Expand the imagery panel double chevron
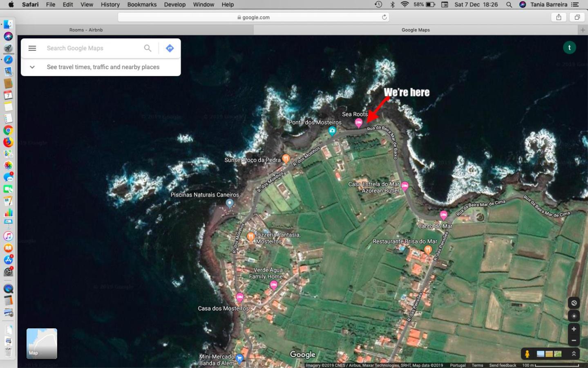Screen dimensions: 588x368 coord(574,354)
